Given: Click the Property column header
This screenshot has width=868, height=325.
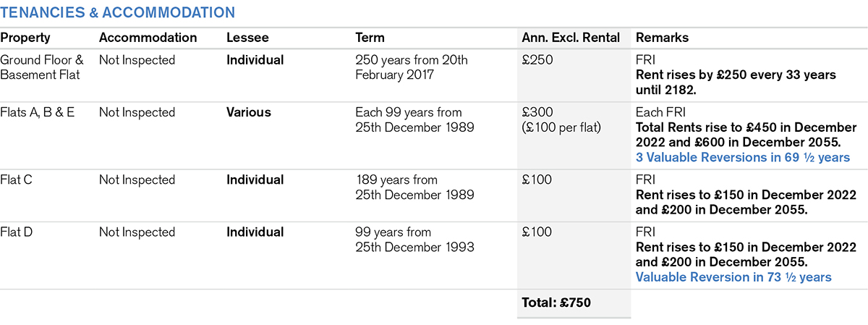Looking at the screenshot, I should (x=25, y=38).
